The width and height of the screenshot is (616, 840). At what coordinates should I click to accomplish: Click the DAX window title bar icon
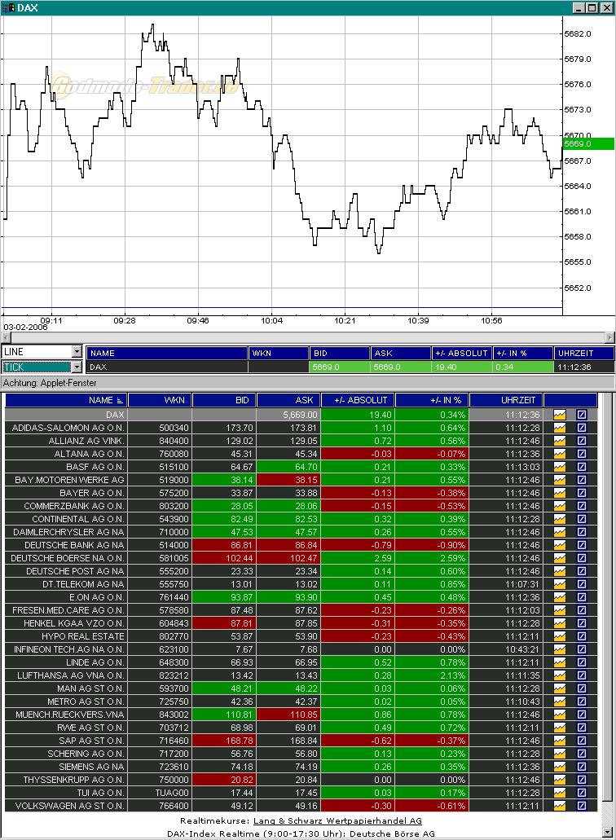point(9,7)
